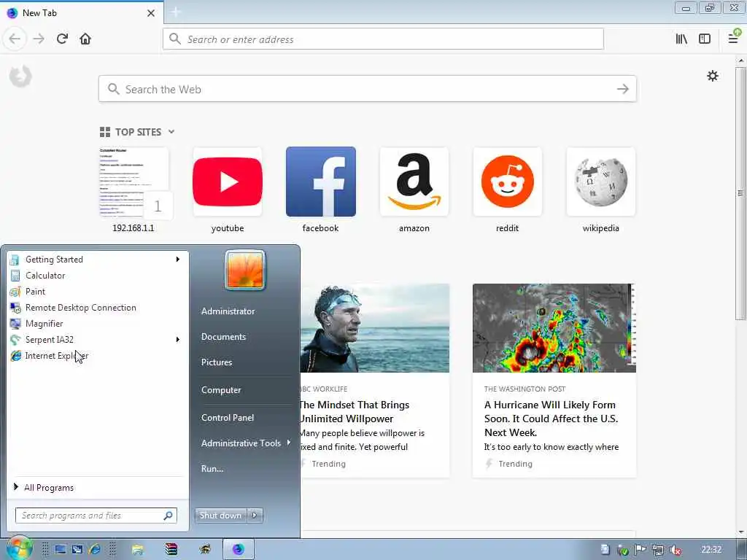Click the muted volume tray icon

pyautogui.click(x=675, y=550)
